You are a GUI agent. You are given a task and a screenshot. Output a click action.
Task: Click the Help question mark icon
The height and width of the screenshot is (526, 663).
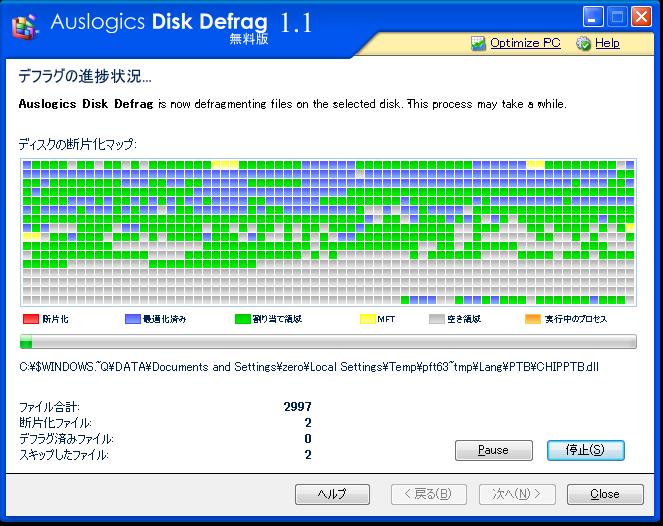[x=583, y=43]
